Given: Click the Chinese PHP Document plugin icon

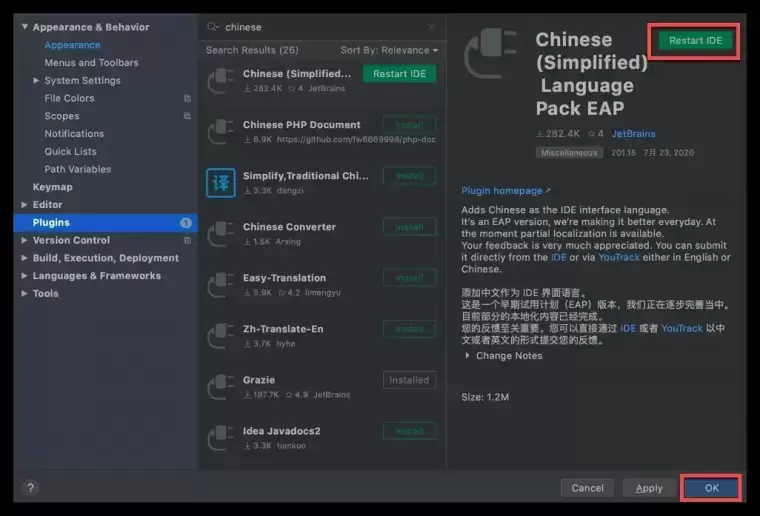Looking at the screenshot, I should tap(221, 131).
